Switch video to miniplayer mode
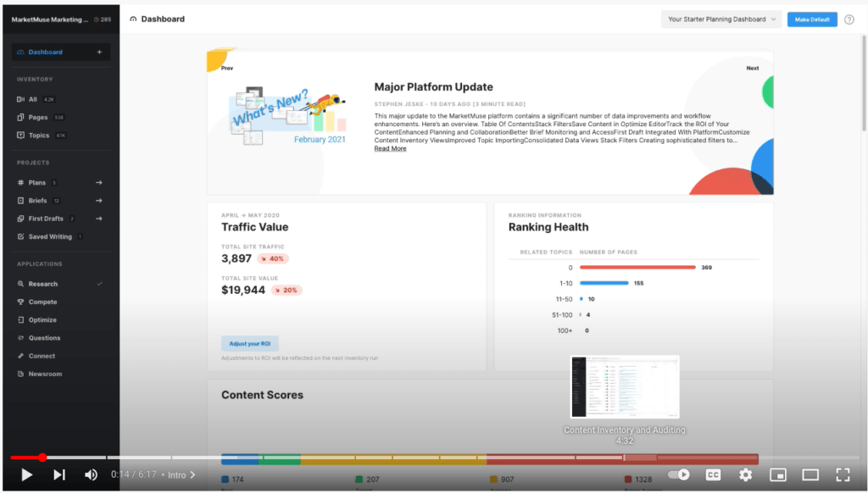The height and width of the screenshot is (493, 868). [778, 474]
